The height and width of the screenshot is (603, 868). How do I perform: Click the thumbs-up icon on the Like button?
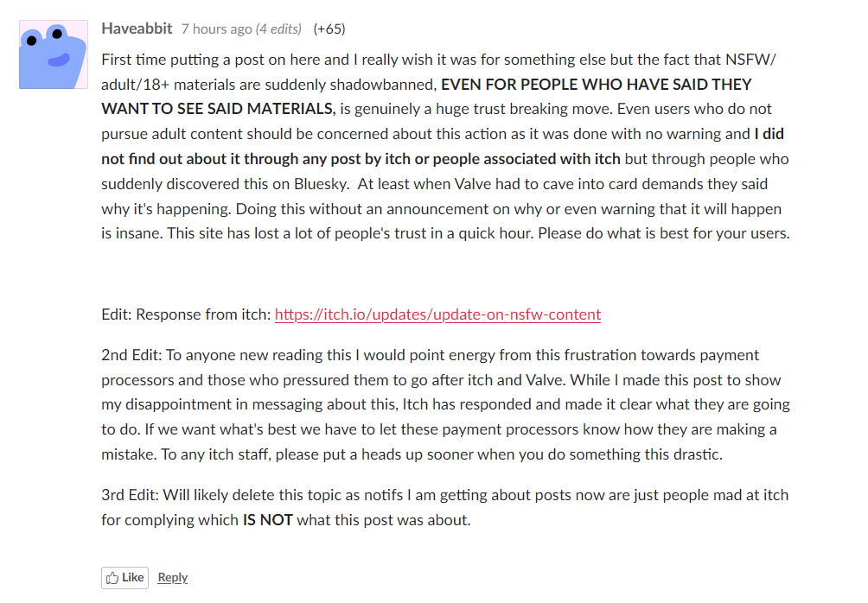pos(112,578)
